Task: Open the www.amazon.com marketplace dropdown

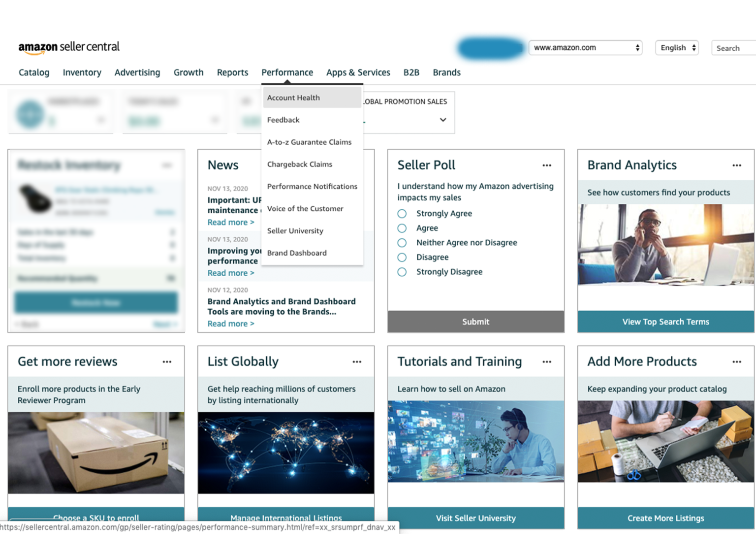Action: click(585, 47)
